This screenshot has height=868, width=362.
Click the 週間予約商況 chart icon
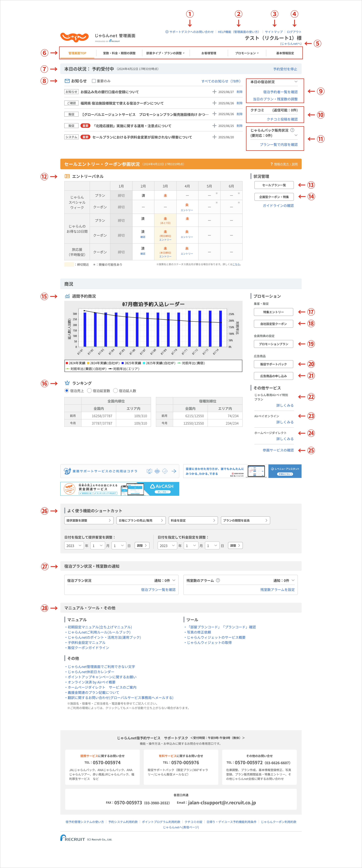(x=67, y=296)
